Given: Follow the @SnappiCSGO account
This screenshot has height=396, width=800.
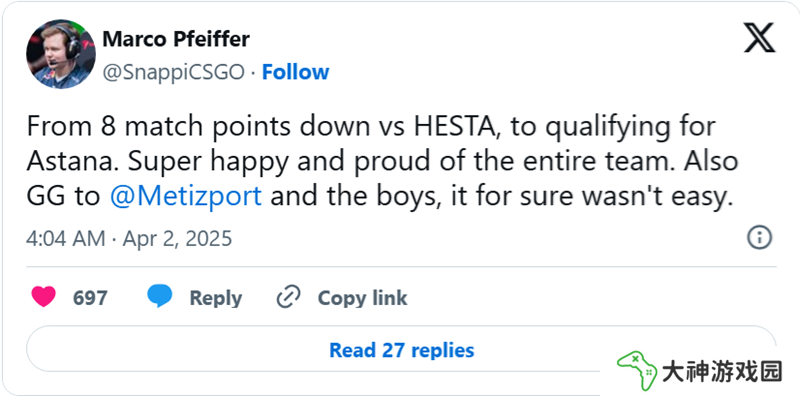Looking at the screenshot, I should pos(295,72).
